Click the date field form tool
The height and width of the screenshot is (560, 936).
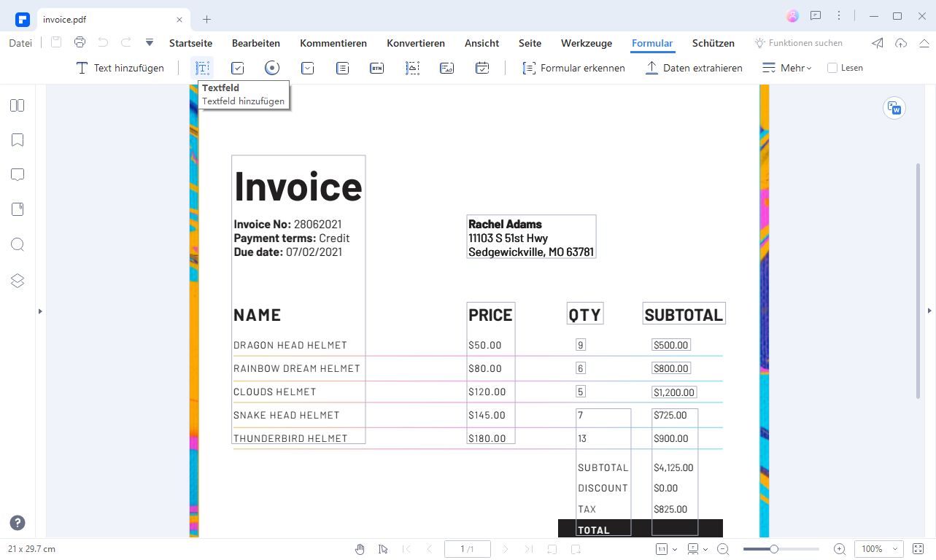(x=482, y=68)
